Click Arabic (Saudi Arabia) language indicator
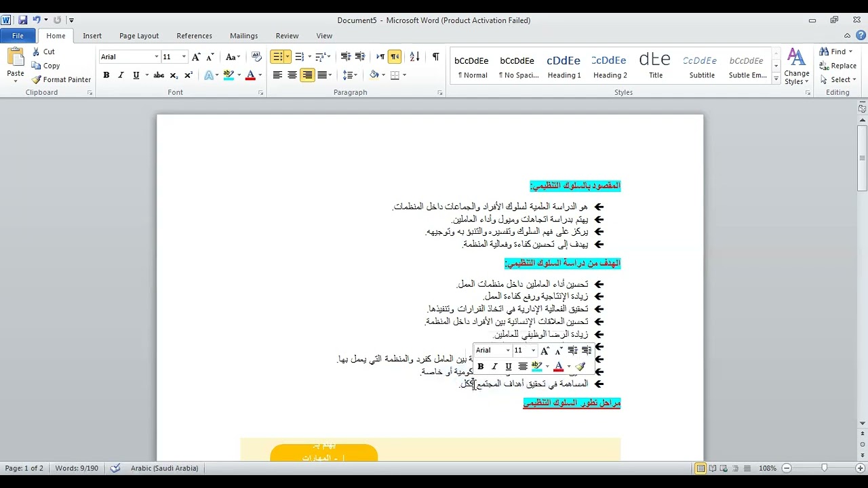The width and height of the screenshot is (868, 488). [x=165, y=468]
